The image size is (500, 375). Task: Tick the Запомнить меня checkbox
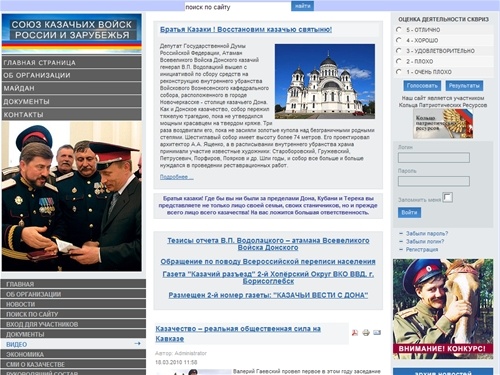447,197
